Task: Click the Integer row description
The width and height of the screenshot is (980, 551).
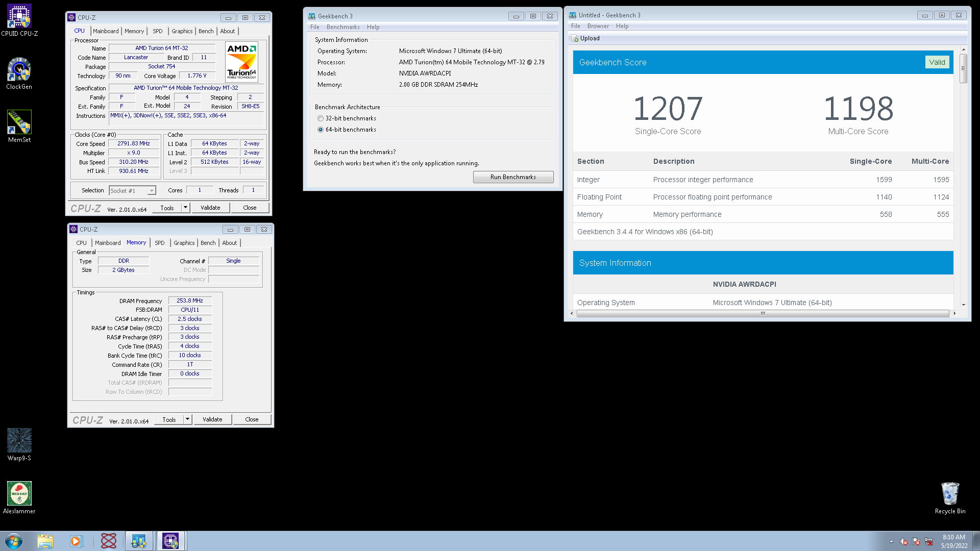Action: click(703, 180)
